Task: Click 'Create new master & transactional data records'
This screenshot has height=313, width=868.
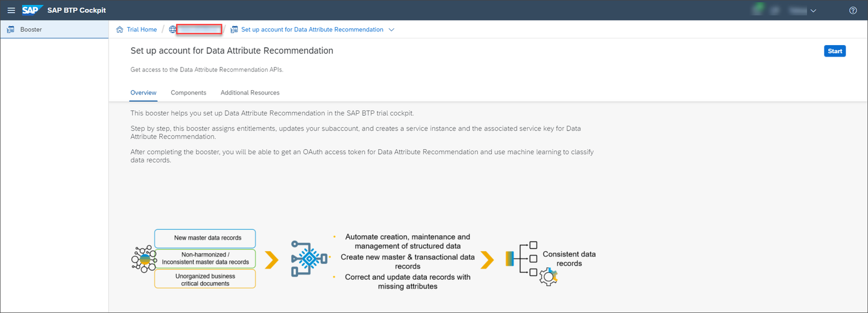Action: click(407, 262)
